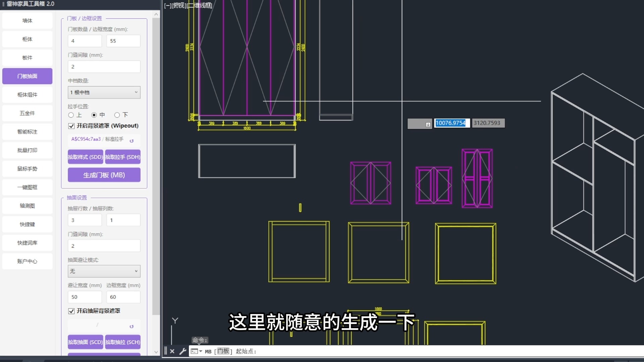Click the refresh icon beside 标准拉手
The height and width of the screenshot is (362, 644).
(131, 141)
